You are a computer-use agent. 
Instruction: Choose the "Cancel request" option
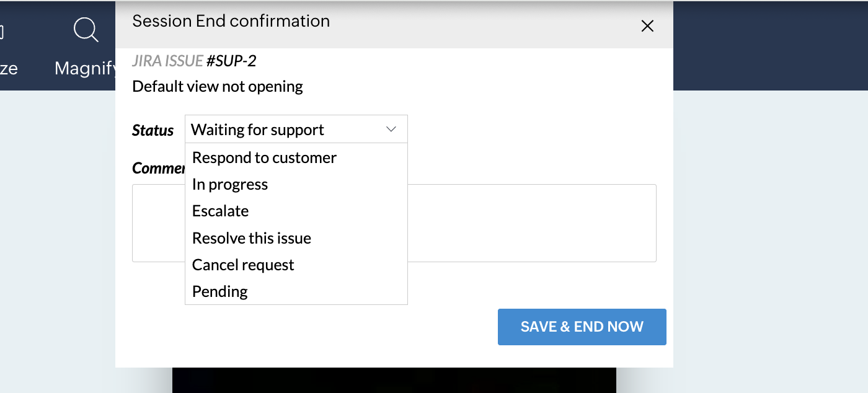coord(243,265)
